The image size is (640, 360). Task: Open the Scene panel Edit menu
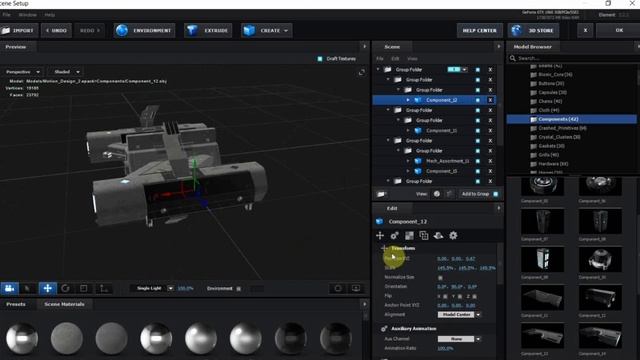pos(395,59)
